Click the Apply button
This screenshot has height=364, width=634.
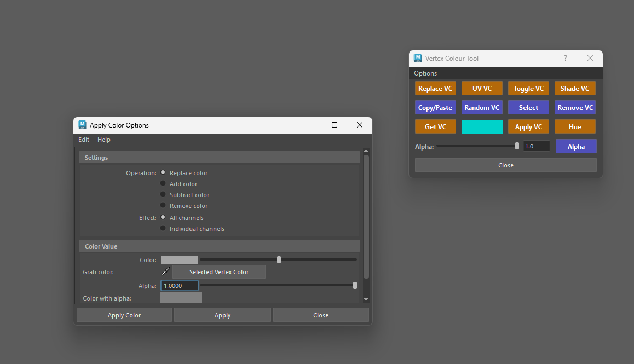222,315
